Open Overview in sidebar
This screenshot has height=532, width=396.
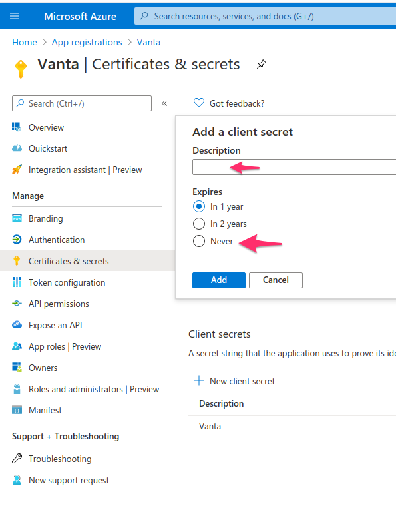(x=46, y=127)
